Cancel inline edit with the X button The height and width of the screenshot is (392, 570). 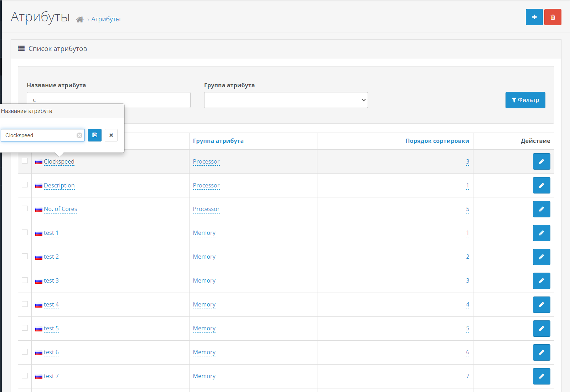click(111, 135)
